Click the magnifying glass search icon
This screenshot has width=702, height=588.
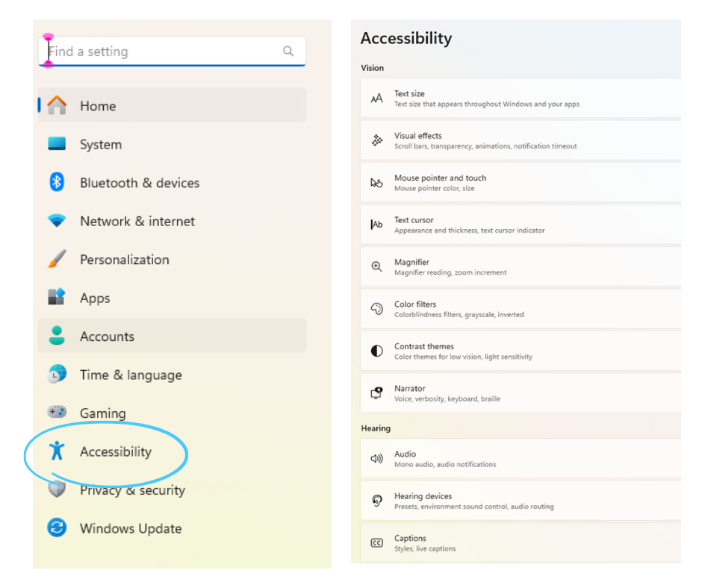pos(288,51)
